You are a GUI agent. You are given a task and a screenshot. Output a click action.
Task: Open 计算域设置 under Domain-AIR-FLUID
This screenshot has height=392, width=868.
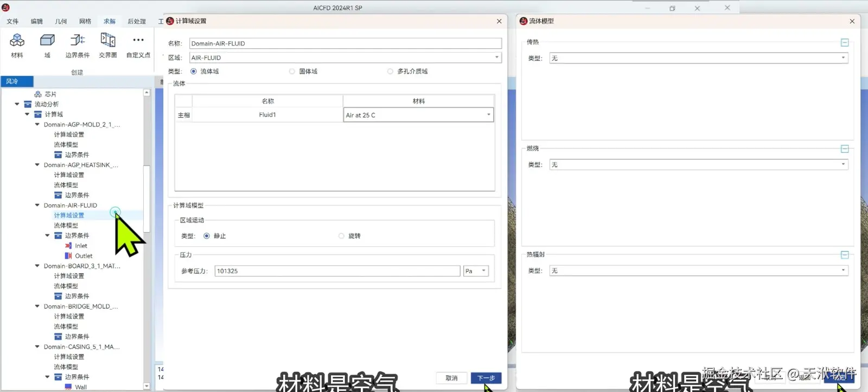click(x=69, y=215)
